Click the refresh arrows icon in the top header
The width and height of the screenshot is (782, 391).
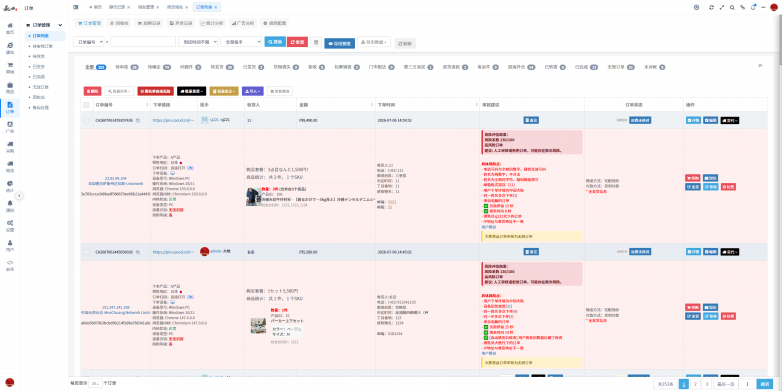[x=711, y=7]
